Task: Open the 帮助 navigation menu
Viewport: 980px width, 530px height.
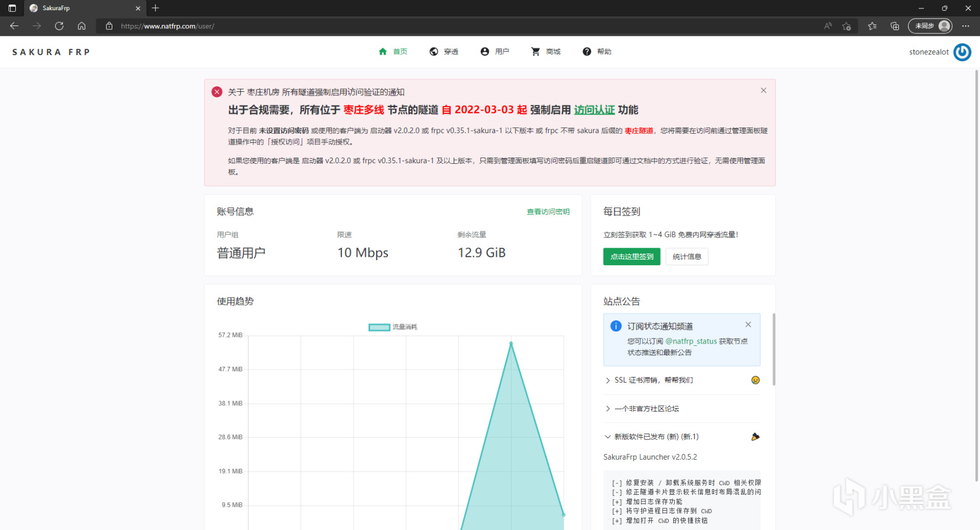Action: (597, 52)
